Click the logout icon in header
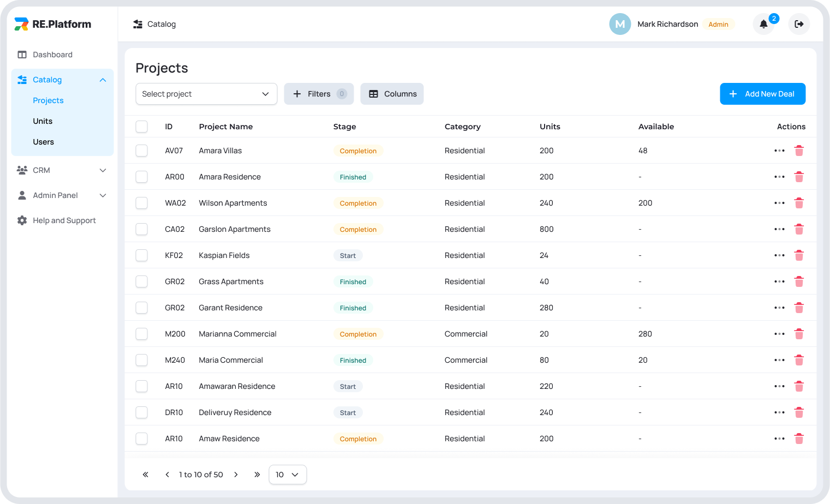830x504 pixels. (x=799, y=24)
